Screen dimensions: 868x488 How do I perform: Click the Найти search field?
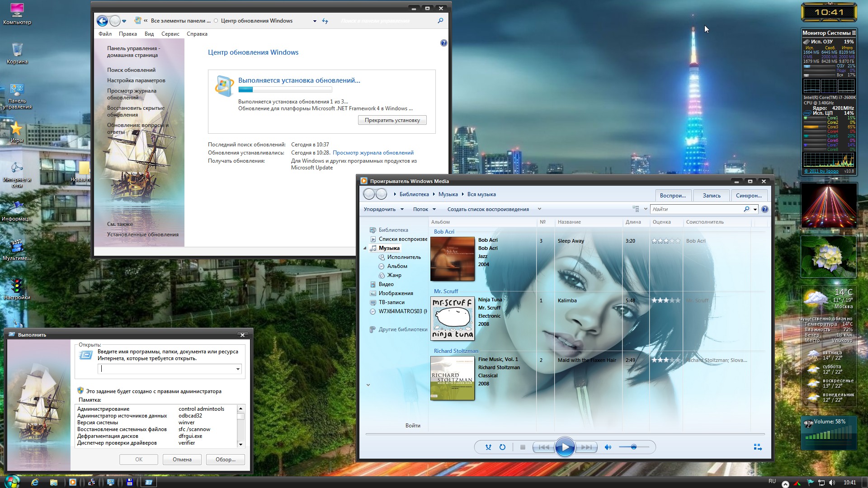click(696, 209)
